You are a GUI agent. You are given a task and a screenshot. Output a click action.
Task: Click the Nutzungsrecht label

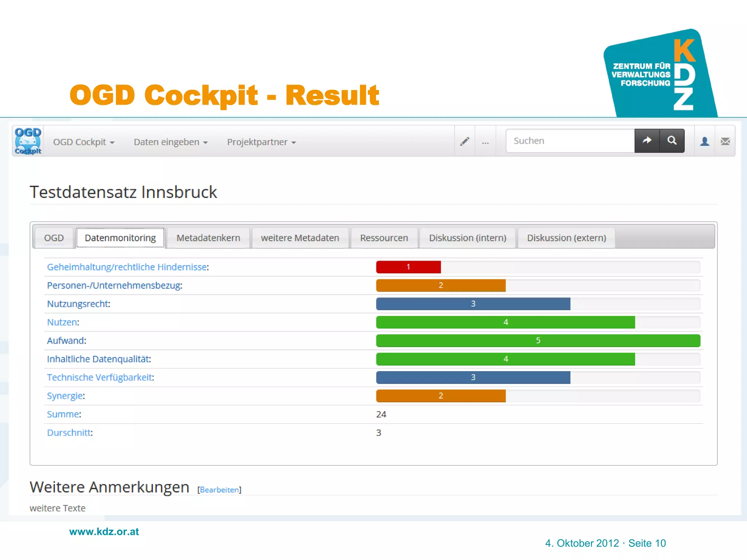(x=78, y=304)
